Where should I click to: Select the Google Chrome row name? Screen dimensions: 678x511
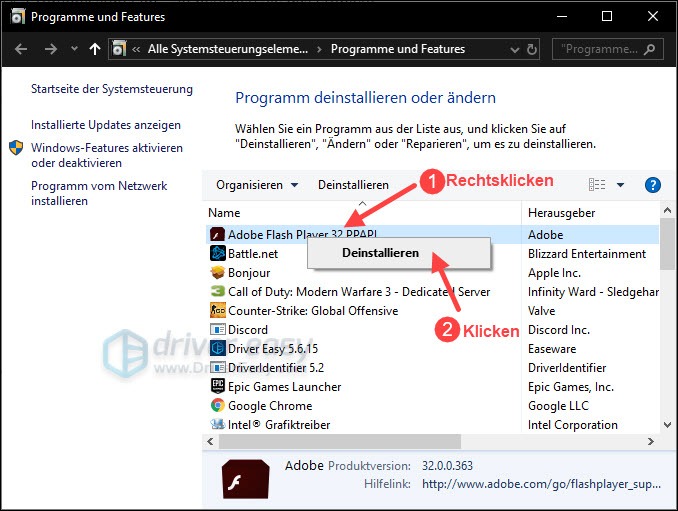270,406
